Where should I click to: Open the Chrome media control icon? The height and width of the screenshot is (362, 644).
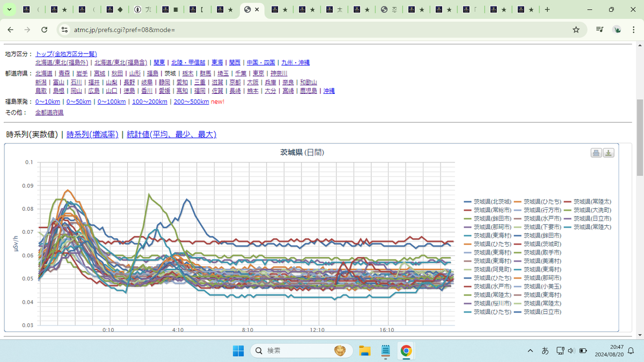click(599, 29)
